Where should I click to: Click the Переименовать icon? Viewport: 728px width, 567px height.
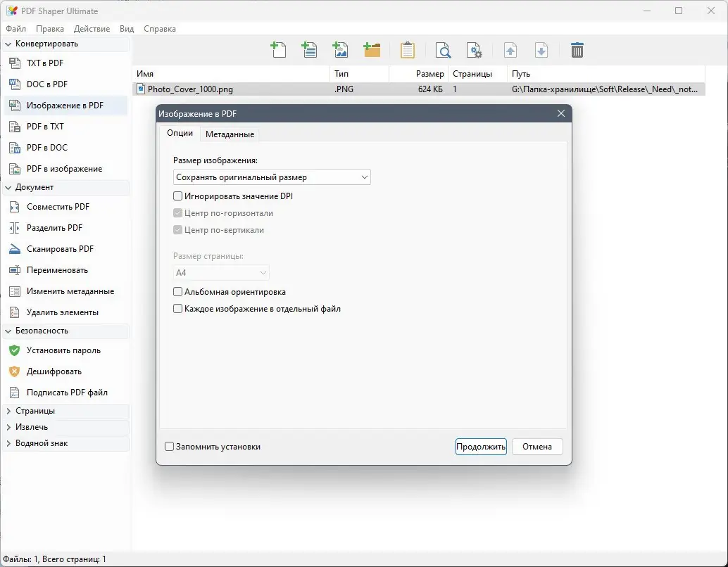tap(15, 270)
